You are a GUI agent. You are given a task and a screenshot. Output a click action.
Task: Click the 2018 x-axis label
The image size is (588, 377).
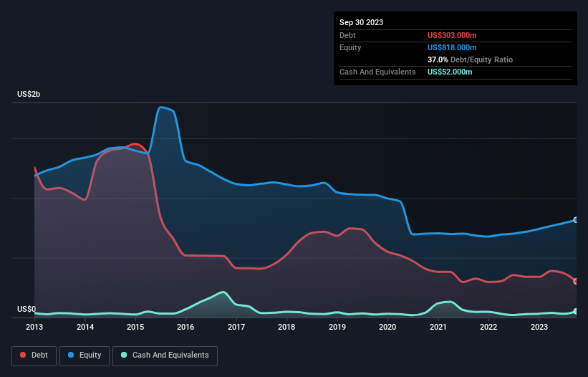click(286, 327)
